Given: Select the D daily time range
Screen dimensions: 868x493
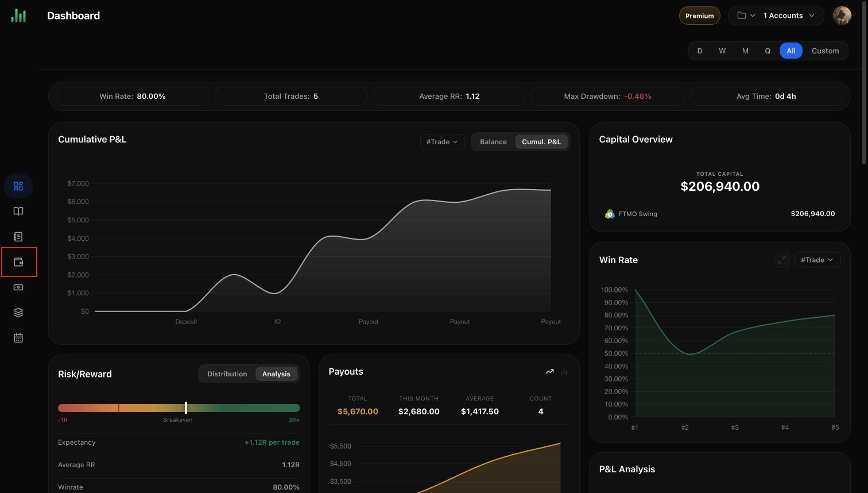Looking at the screenshot, I should pos(700,51).
